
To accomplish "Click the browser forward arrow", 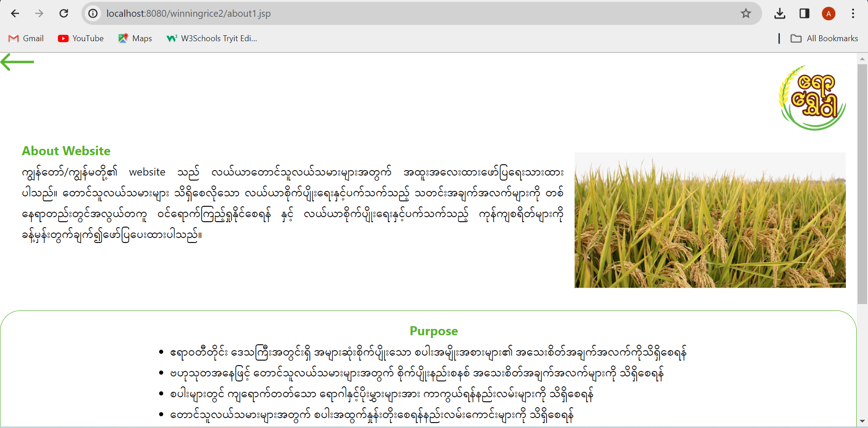I will pos(39,14).
